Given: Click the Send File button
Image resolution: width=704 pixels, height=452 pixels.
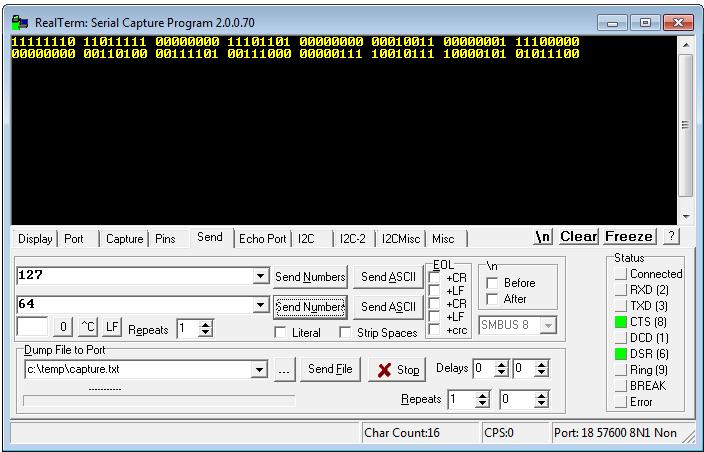Looking at the screenshot, I should (x=330, y=369).
